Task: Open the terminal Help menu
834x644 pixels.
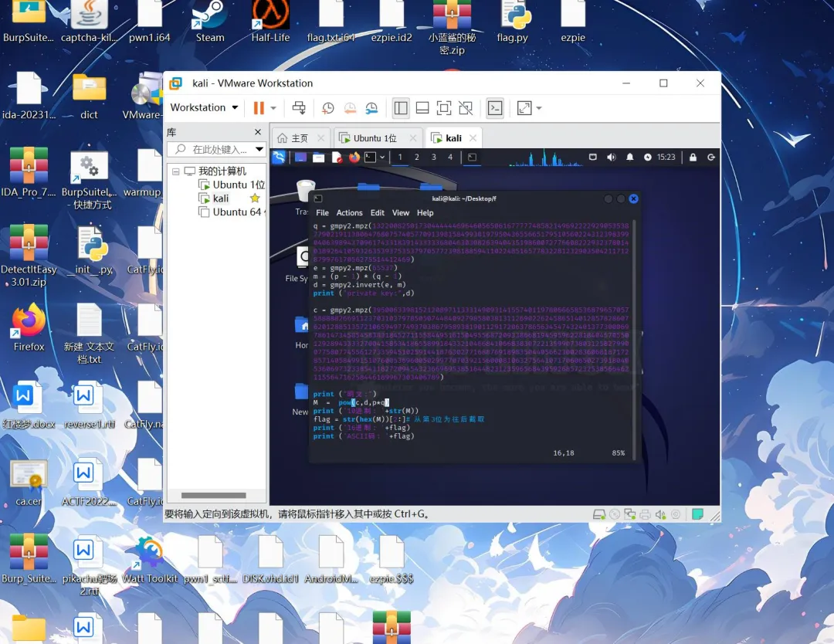Action: [x=425, y=212]
